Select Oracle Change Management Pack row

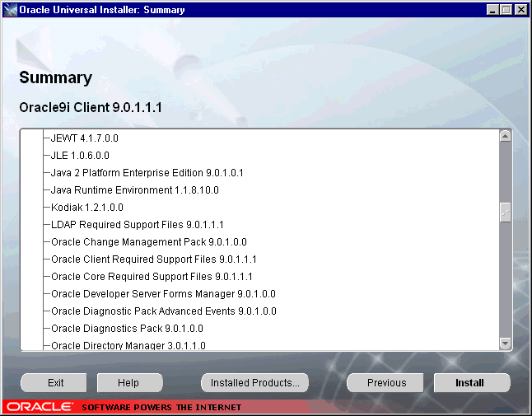tap(148, 242)
